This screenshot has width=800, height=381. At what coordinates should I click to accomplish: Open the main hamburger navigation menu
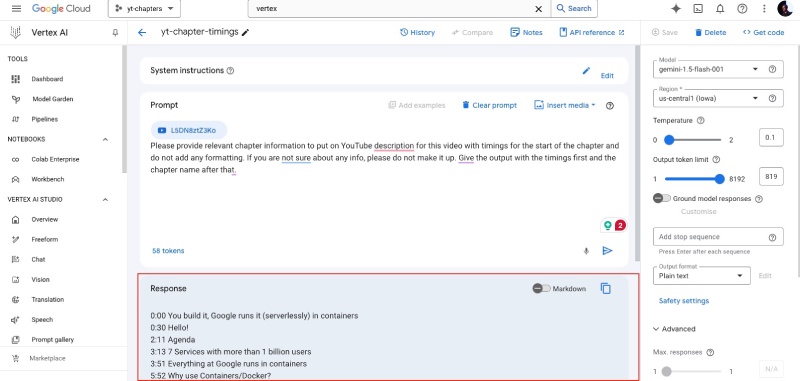tap(16, 9)
